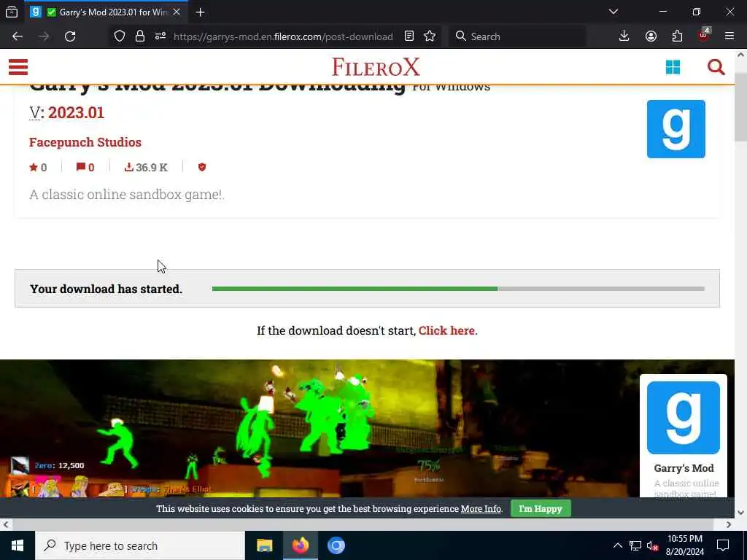
Task: Click the Firefox search box
Action: 517,36
